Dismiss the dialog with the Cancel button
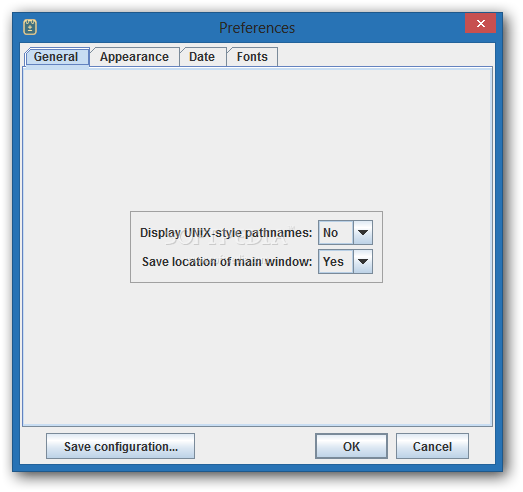The width and height of the screenshot is (523, 492). (432, 446)
